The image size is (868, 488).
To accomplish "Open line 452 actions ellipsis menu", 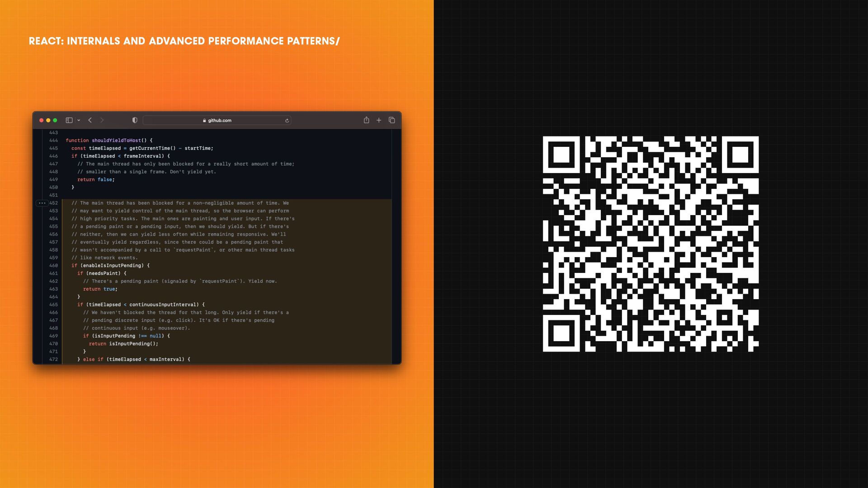I will [x=42, y=203].
